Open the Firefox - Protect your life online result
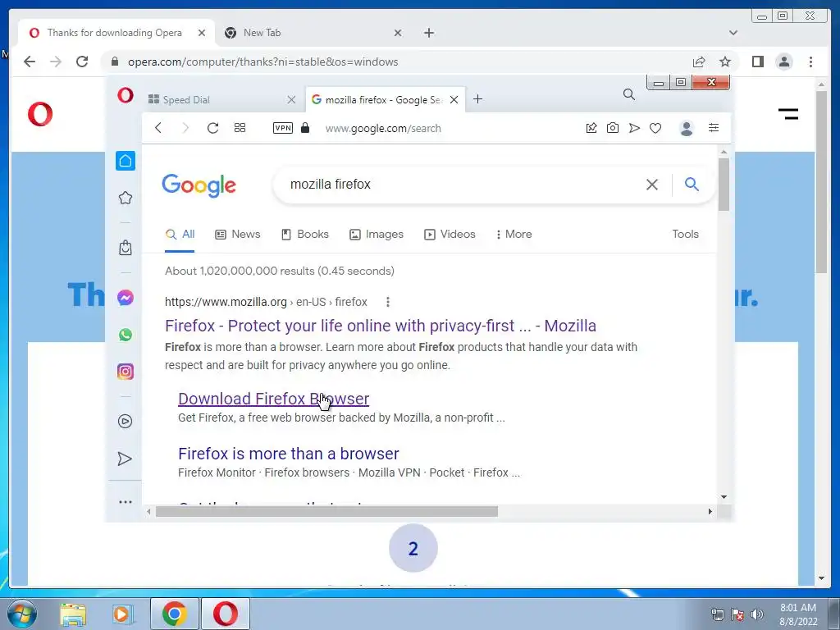The width and height of the screenshot is (840, 630). [381, 326]
